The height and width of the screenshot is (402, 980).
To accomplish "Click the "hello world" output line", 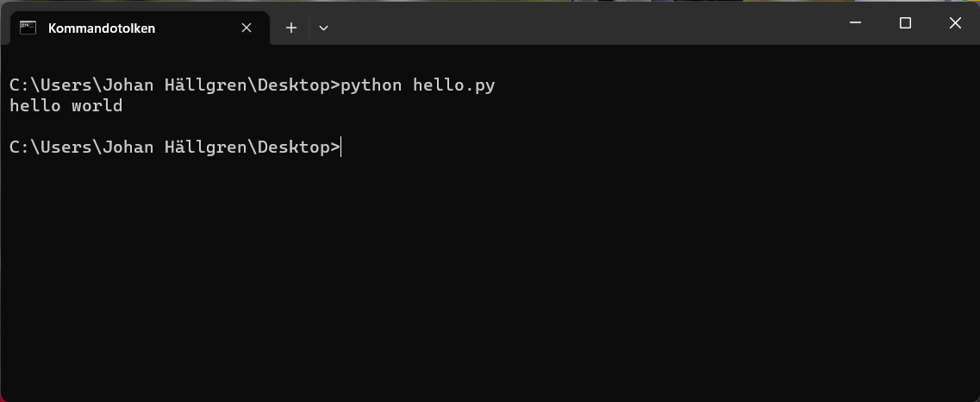I will click(x=66, y=106).
